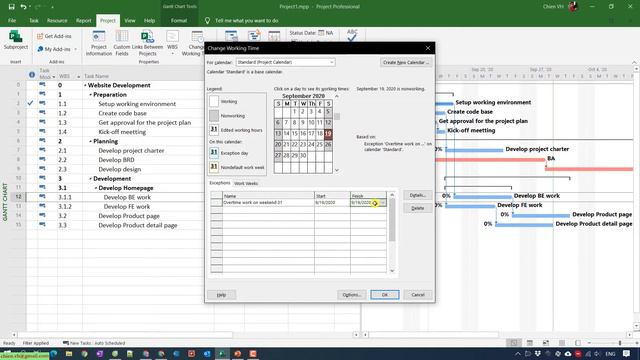Viewport: 640px width, 360px height.
Task: Select the 'Overtime work on weekend 01' name cell
Action: [269, 202]
